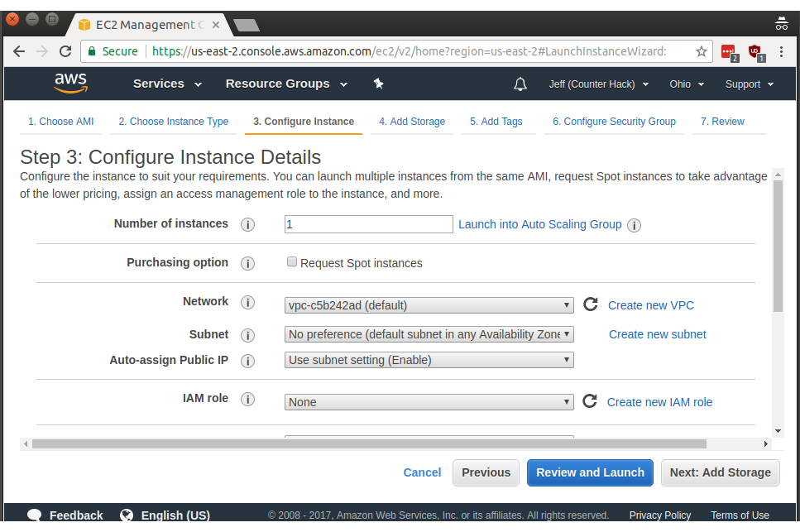Viewport: 800px width, 532px height.
Task: Open the Support menu
Action: pyautogui.click(x=750, y=84)
